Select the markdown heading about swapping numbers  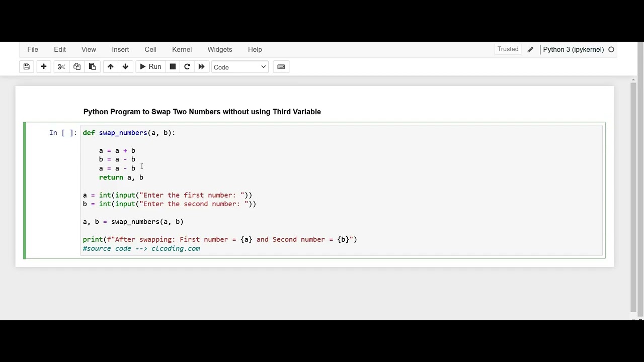pos(202,112)
